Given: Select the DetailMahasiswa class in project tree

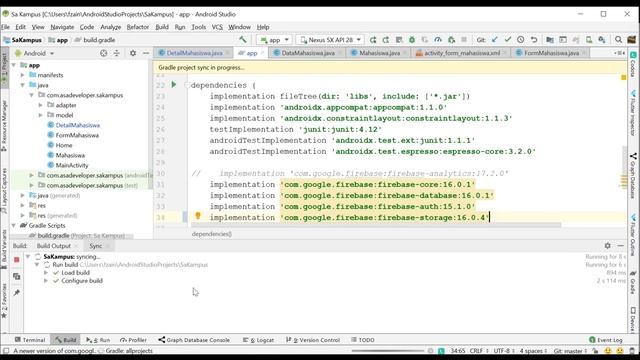Looking at the screenshot, I should [78, 125].
